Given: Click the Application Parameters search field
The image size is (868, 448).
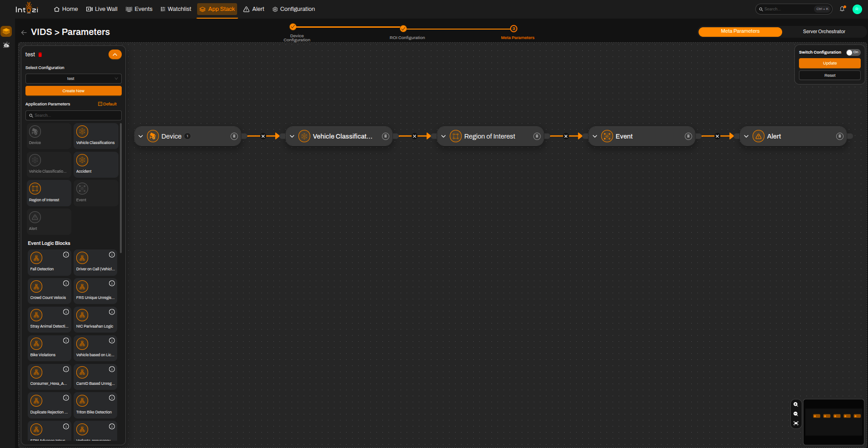Looking at the screenshot, I should 74,115.
